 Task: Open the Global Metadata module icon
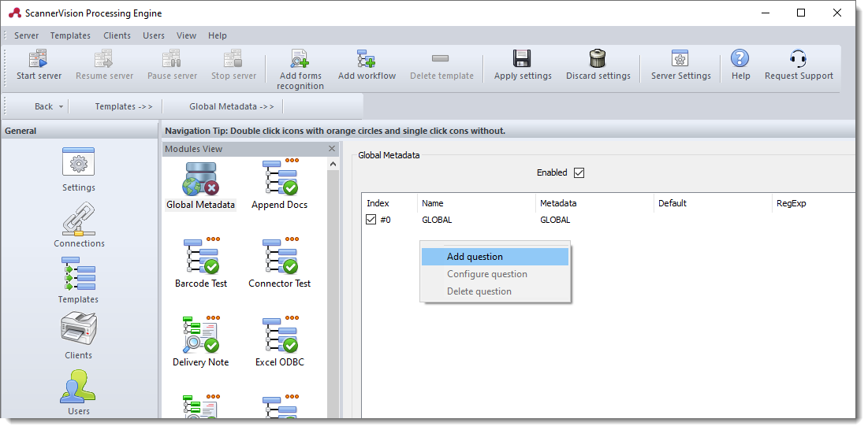pyautogui.click(x=200, y=179)
